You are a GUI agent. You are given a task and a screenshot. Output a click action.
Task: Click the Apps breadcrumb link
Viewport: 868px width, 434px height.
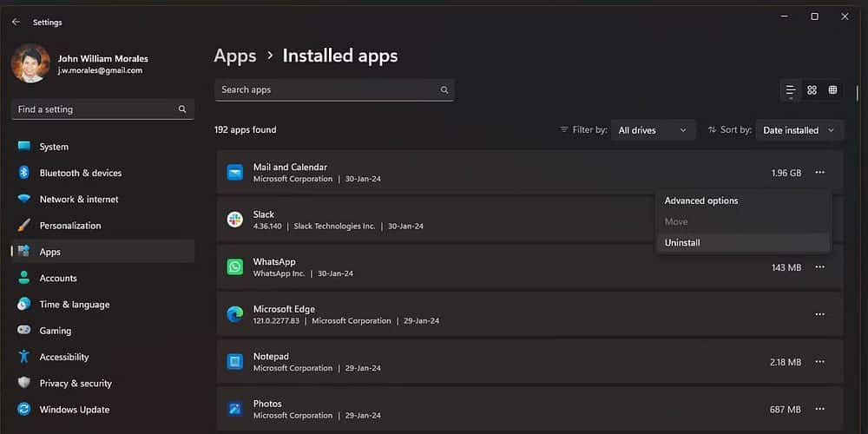click(x=235, y=56)
